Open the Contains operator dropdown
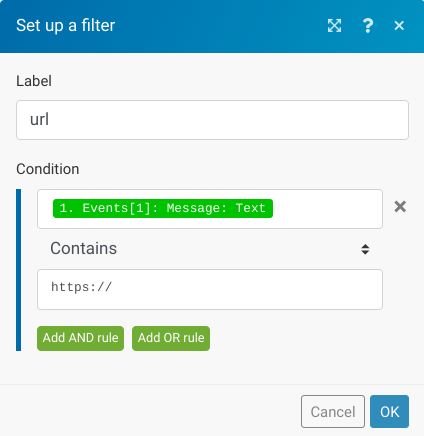Screen dimensions: 424x436 click(x=210, y=249)
